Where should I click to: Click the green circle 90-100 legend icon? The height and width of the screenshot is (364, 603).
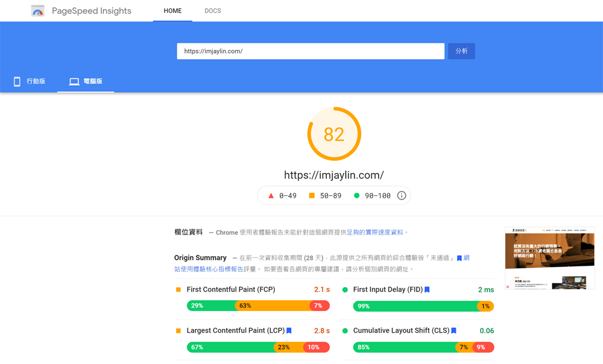pos(356,196)
